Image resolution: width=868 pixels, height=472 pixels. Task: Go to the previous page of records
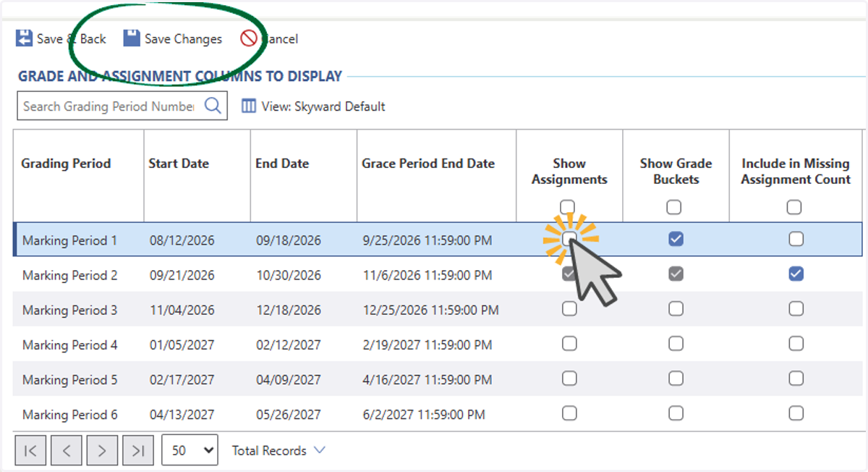coord(67,450)
